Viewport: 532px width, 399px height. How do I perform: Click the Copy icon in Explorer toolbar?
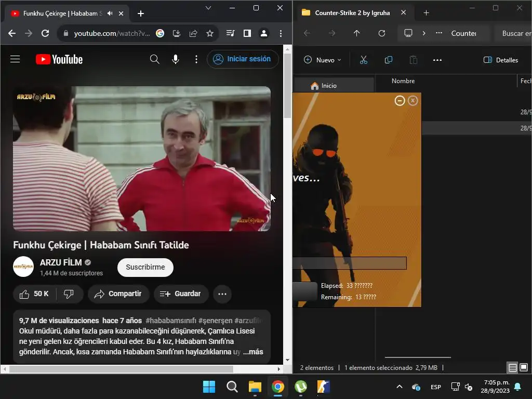388,60
